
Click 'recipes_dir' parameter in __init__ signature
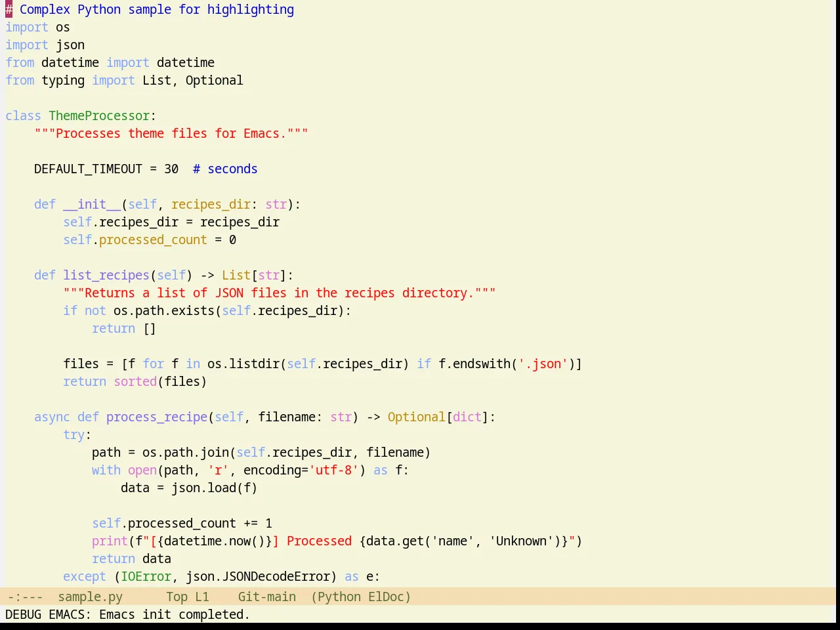pyautogui.click(x=211, y=204)
